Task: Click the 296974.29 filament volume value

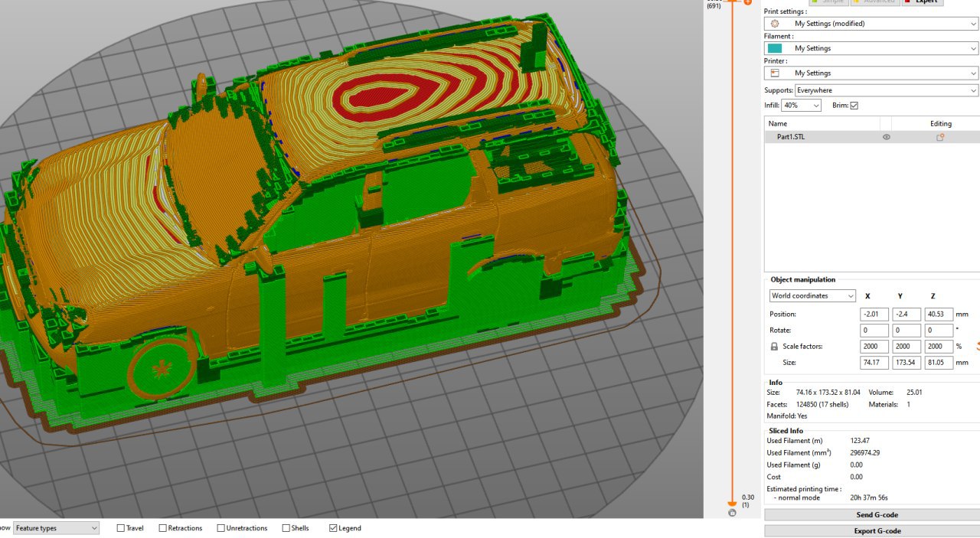Action: pos(864,453)
